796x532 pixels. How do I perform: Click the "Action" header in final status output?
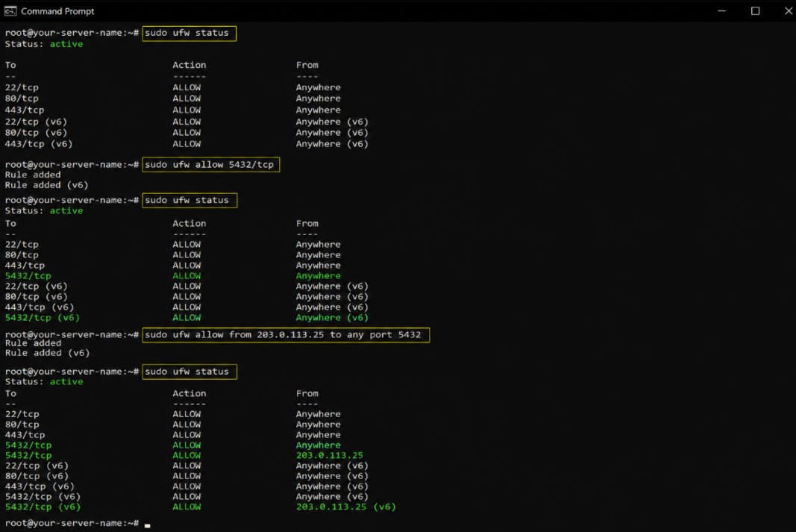(x=189, y=393)
